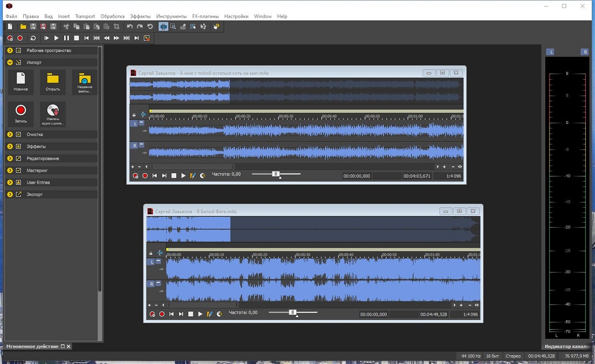Click the cut scissors icon in the toolbar
This screenshot has height=364, width=595.
[x=66, y=27]
